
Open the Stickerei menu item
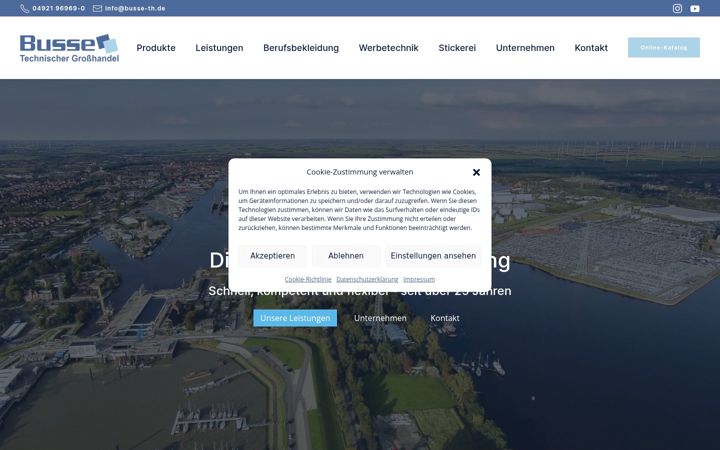click(x=457, y=48)
